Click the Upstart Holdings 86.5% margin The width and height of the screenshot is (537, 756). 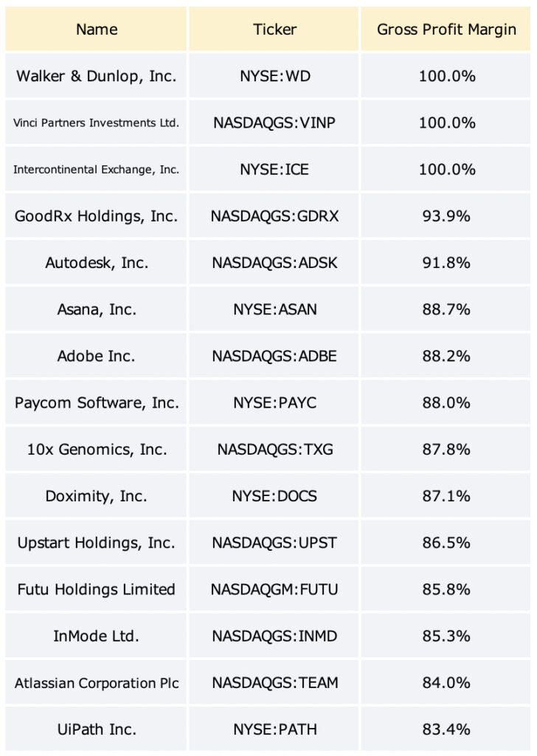(446, 543)
